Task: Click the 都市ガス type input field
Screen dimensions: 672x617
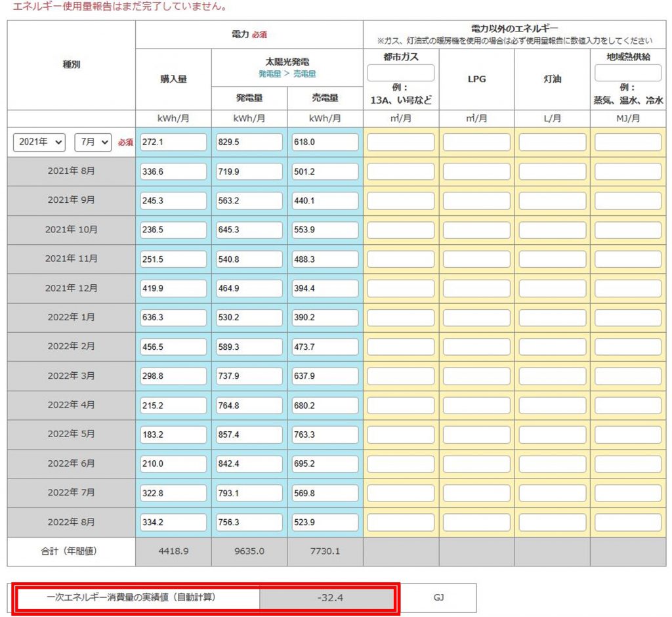Action: click(x=400, y=73)
